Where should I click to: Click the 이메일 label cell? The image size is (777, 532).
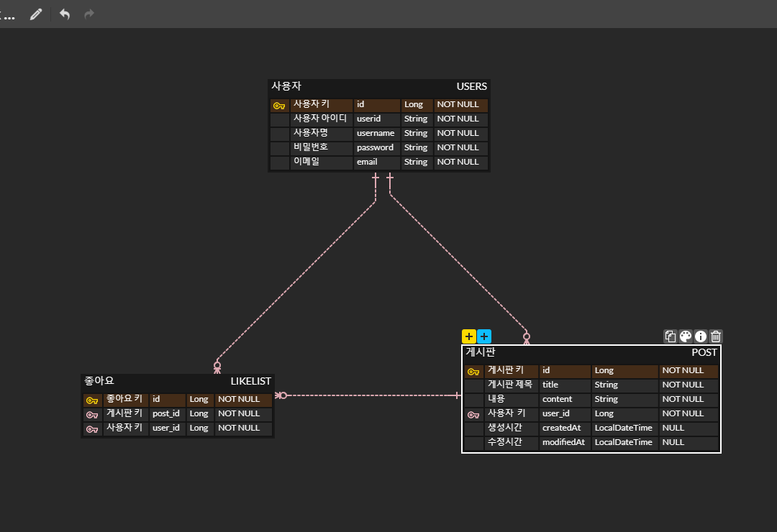(321, 162)
